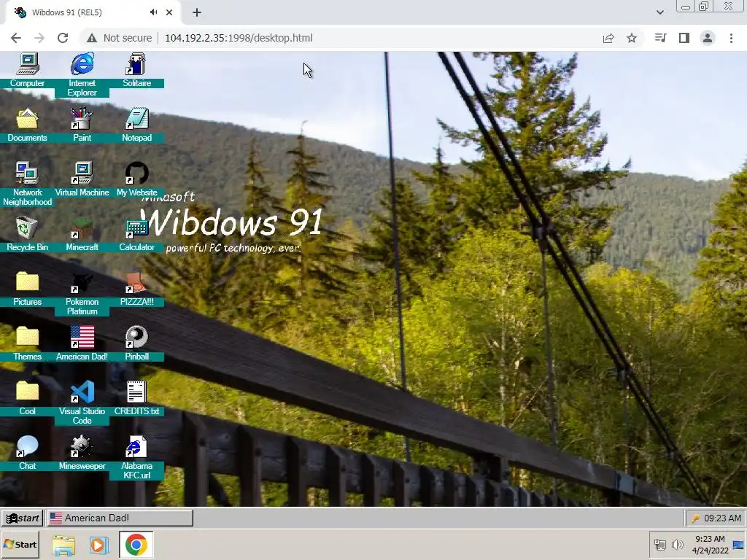The image size is (747, 560).
Task: Click the Not secure warning indicator
Action: pyautogui.click(x=119, y=38)
